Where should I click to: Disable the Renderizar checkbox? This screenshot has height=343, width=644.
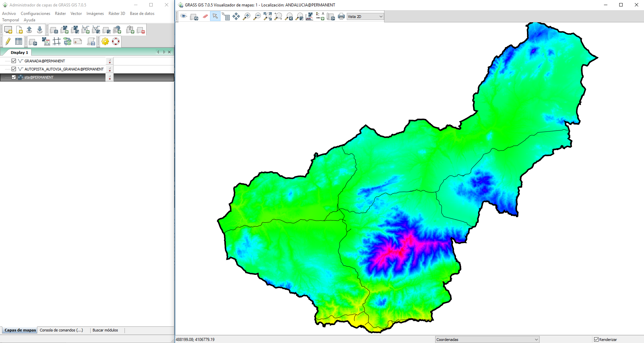click(596, 339)
